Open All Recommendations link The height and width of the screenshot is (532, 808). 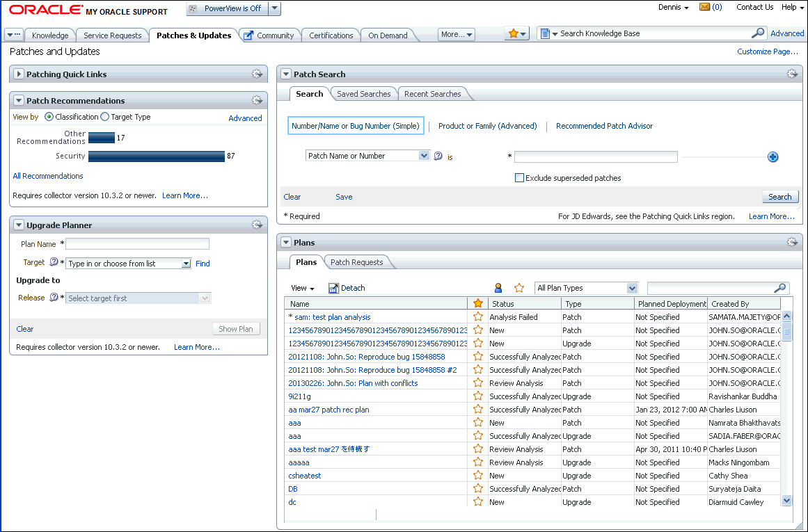tap(48, 176)
